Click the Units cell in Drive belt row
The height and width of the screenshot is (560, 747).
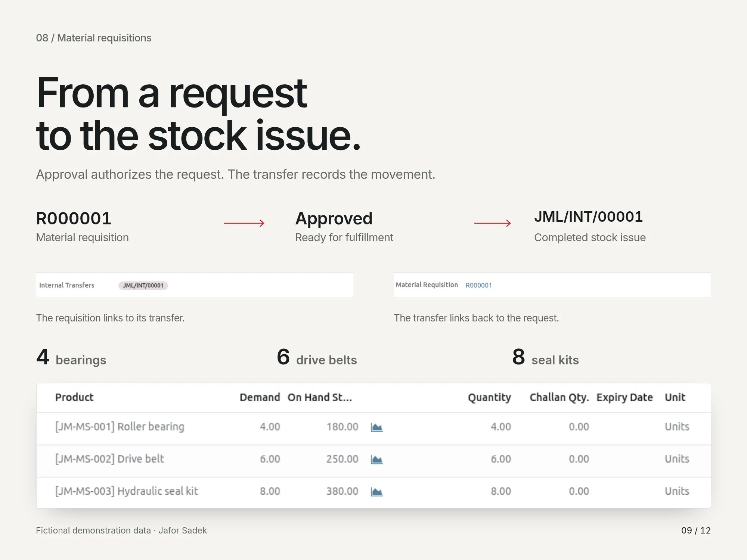pos(677,459)
